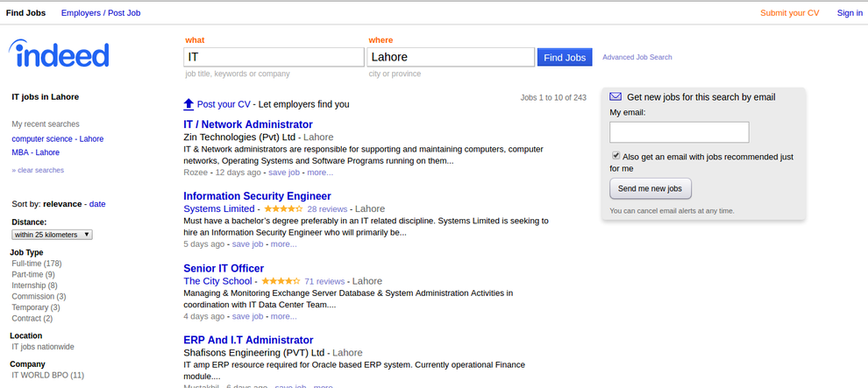Click the envelope icon in email alert box
This screenshot has height=388, width=868.
615,96
